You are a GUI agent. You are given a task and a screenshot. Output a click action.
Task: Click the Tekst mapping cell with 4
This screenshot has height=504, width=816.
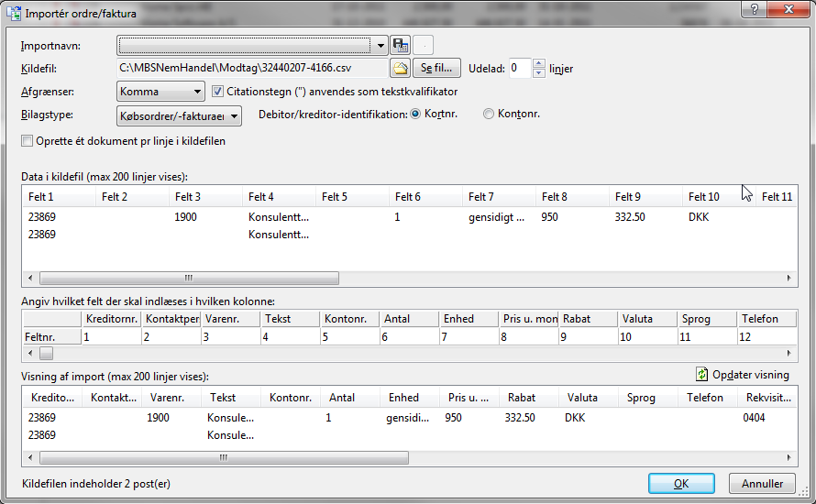pos(291,337)
